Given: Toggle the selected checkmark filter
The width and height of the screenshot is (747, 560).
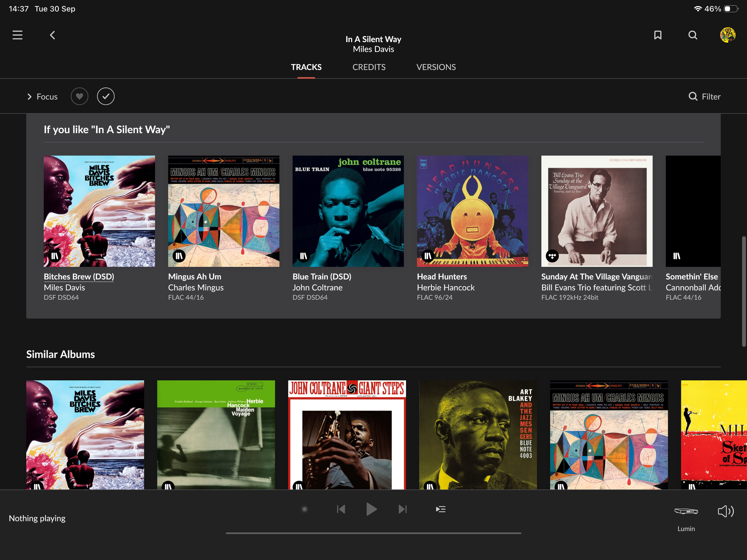Looking at the screenshot, I should pyautogui.click(x=106, y=97).
